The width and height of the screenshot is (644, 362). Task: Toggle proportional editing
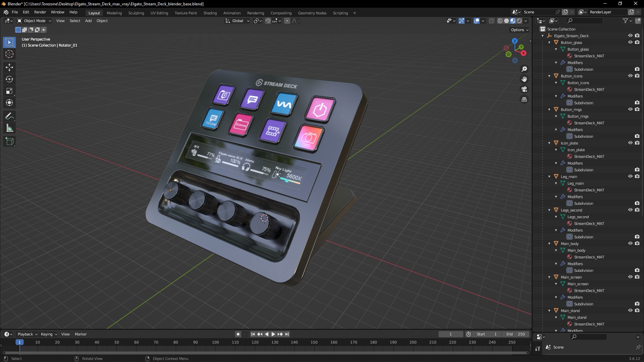(x=287, y=21)
